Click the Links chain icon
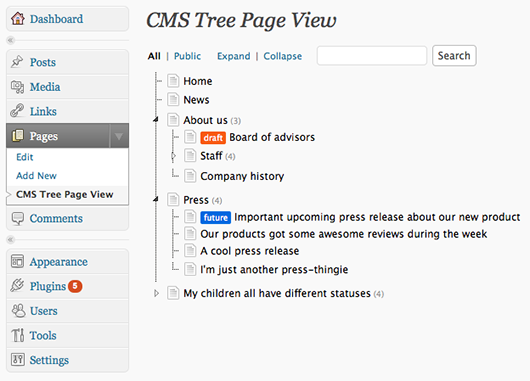Screen dimensions: 530x381 point(17,111)
